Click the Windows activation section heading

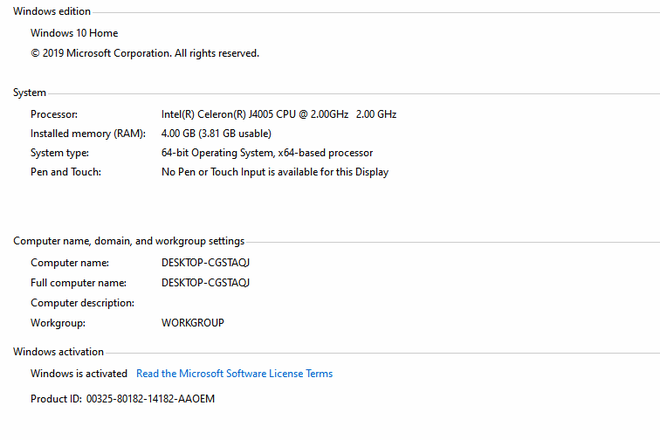point(58,352)
